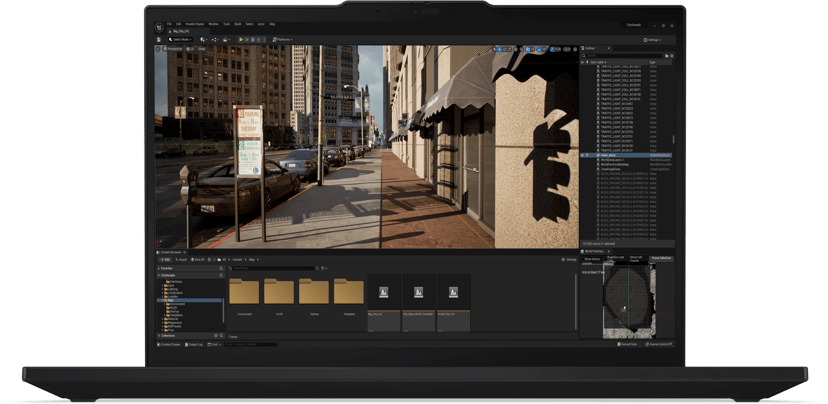
Task: Select the translate gizmo tool in viewport
Action: (x=500, y=49)
